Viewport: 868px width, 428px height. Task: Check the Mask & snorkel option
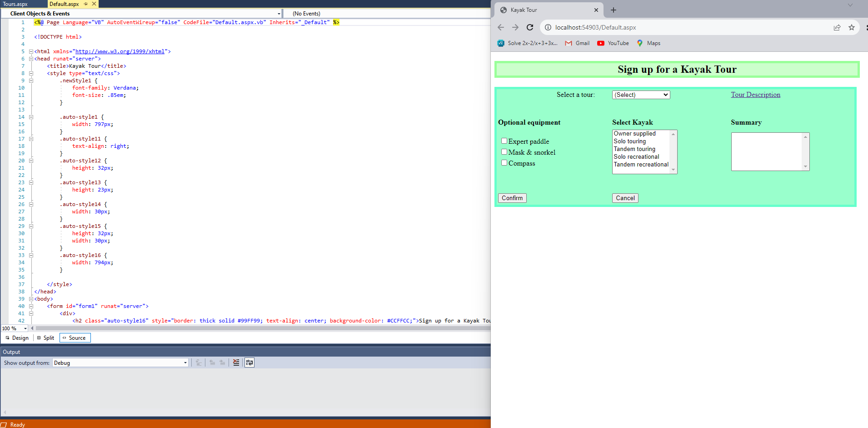[x=504, y=152]
